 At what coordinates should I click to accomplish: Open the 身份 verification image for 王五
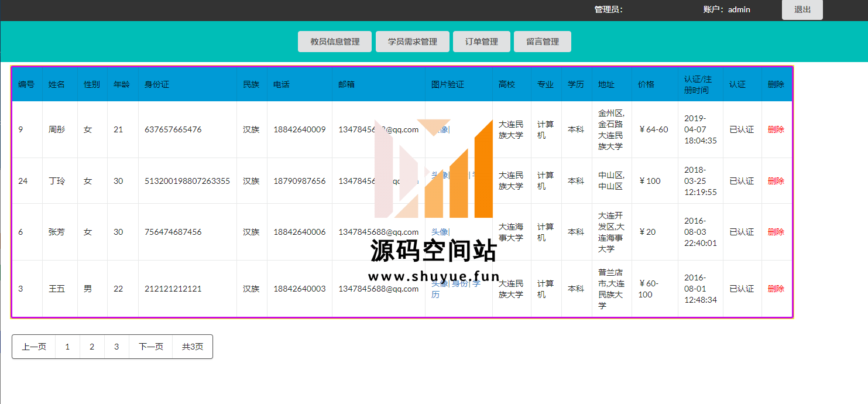pos(460,283)
